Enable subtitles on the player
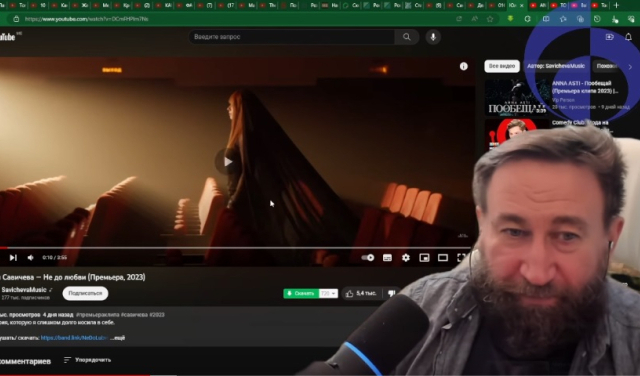This screenshot has height=376, width=640. point(387,258)
